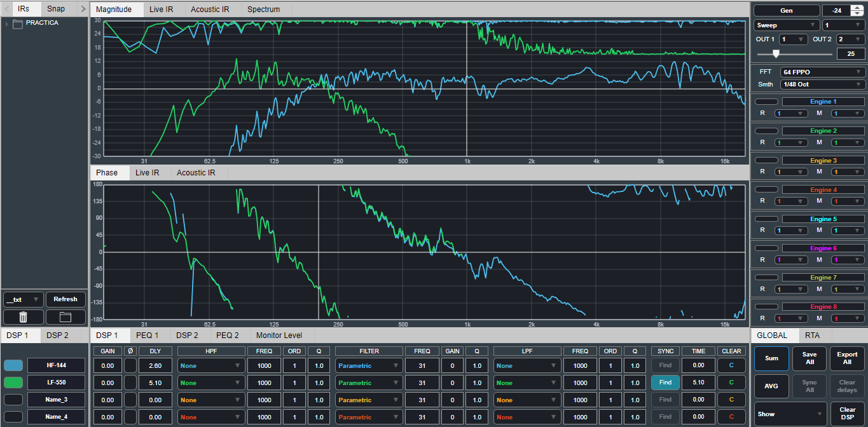Increase generator level with up arrow
Image resolution: width=868 pixels, height=427 pixels.
click(x=858, y=8)
